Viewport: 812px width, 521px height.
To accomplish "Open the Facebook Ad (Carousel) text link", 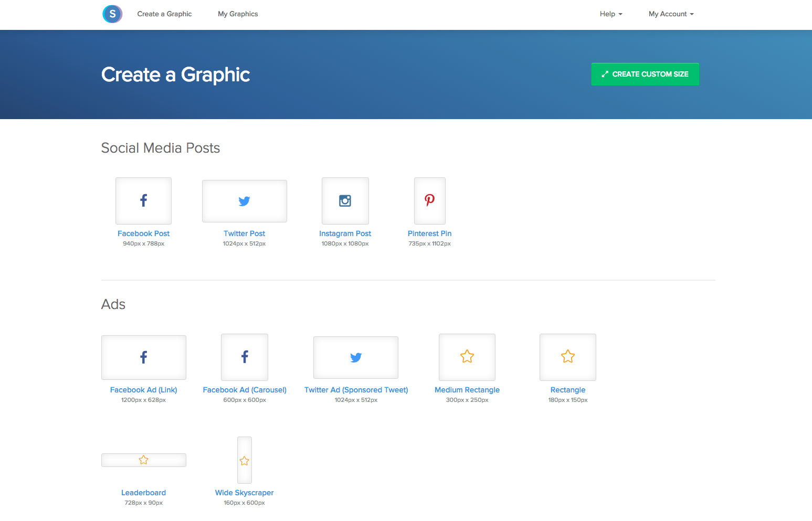I will tap(245, 390).
